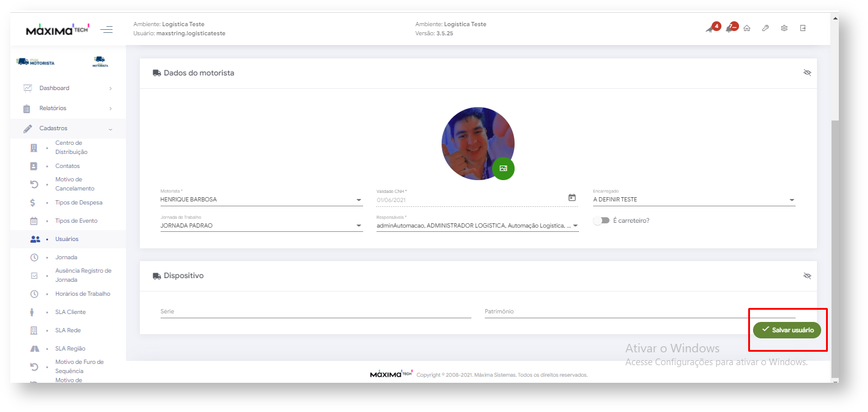Click the Versão 3.5.25 text
Viewport: 868px width, 412px height.
434,33
